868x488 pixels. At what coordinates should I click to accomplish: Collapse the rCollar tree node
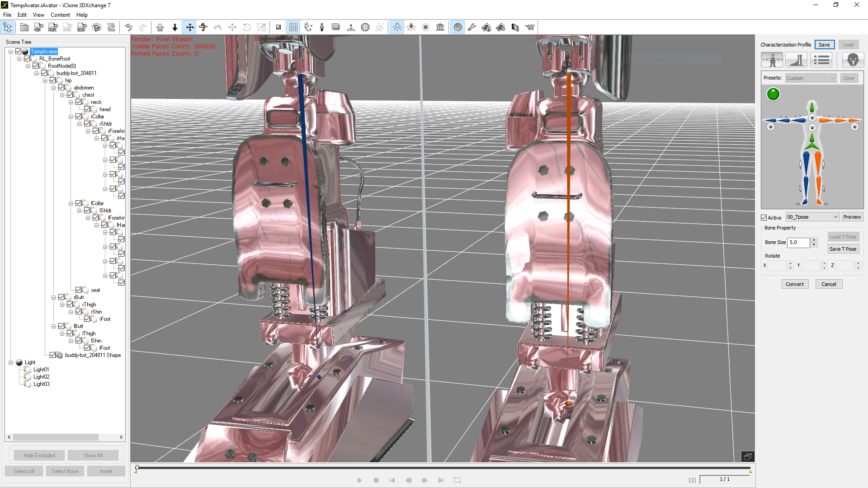tap(71, 117)
